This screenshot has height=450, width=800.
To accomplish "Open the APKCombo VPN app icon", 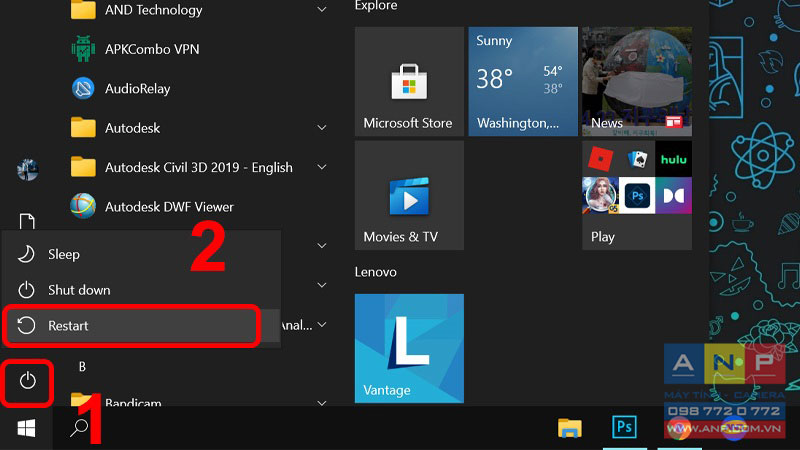I will (83, 49).
